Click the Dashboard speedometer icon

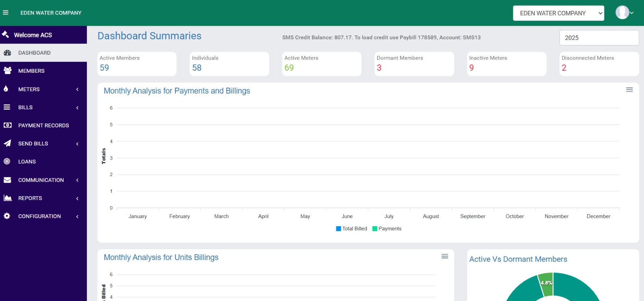pyautogui.click(x=7, y=53)
